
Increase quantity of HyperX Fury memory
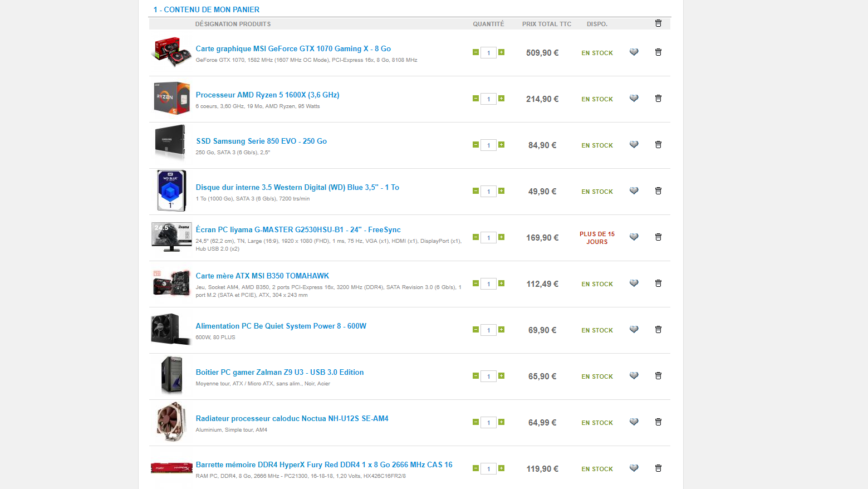[501, 468]
